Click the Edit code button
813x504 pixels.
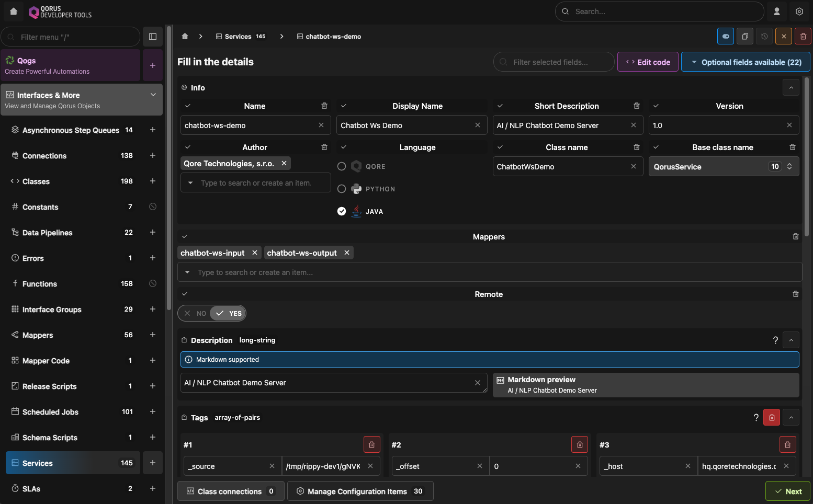coord(648,62)
